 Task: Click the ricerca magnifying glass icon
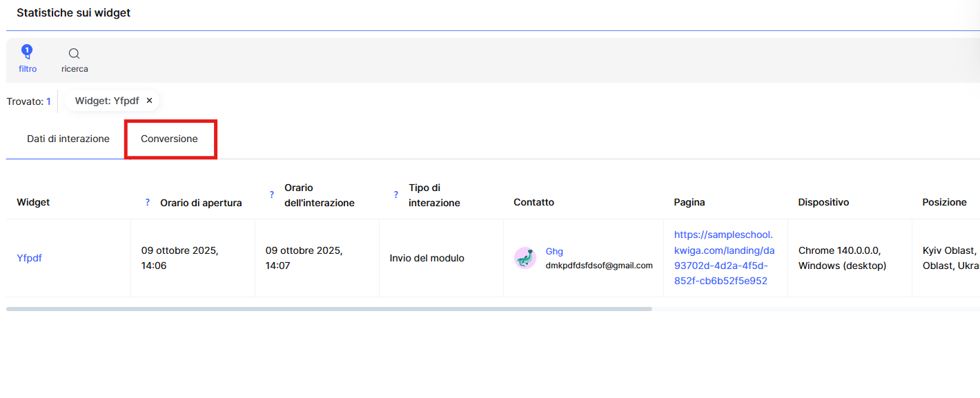coord(75,54)
